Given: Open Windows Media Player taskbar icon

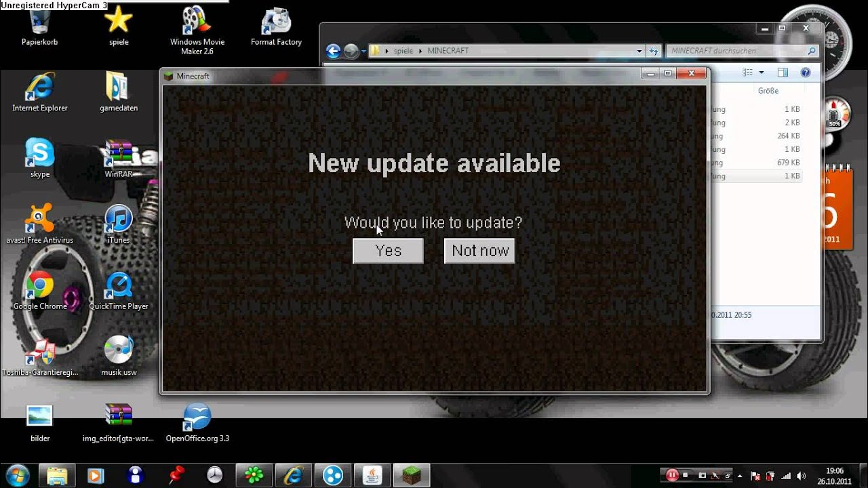Looking at the screenshot, I should point(96,474).
